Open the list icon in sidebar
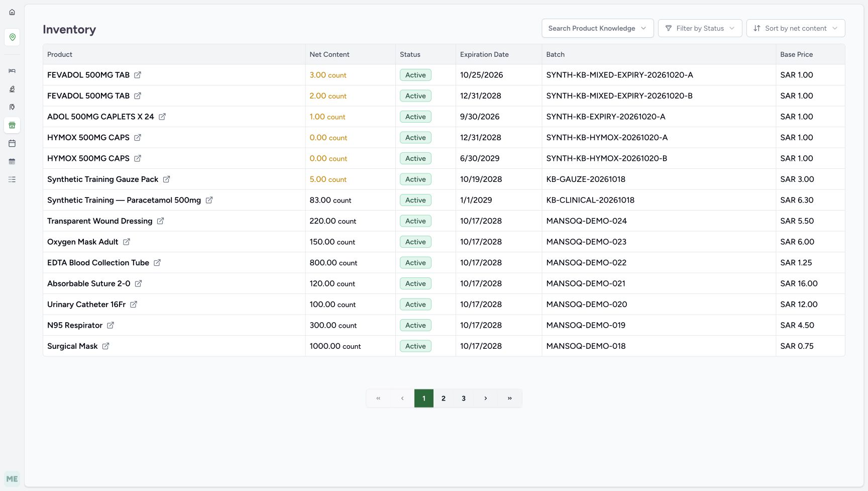Viewport: 868px width, 491px height. [12, 179]
